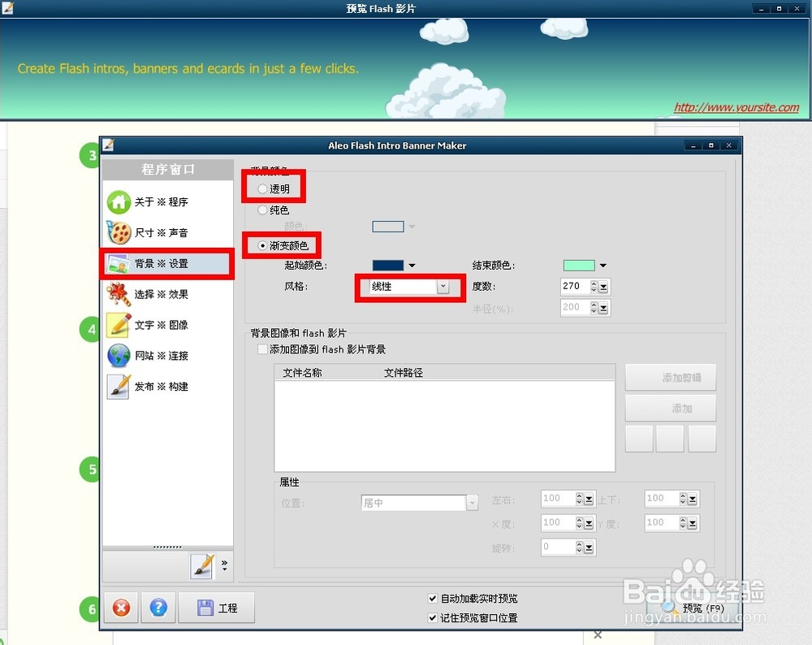Toggle 自动加载实时预览 checkbox
The image size is (812, 645).
point(433,599)
